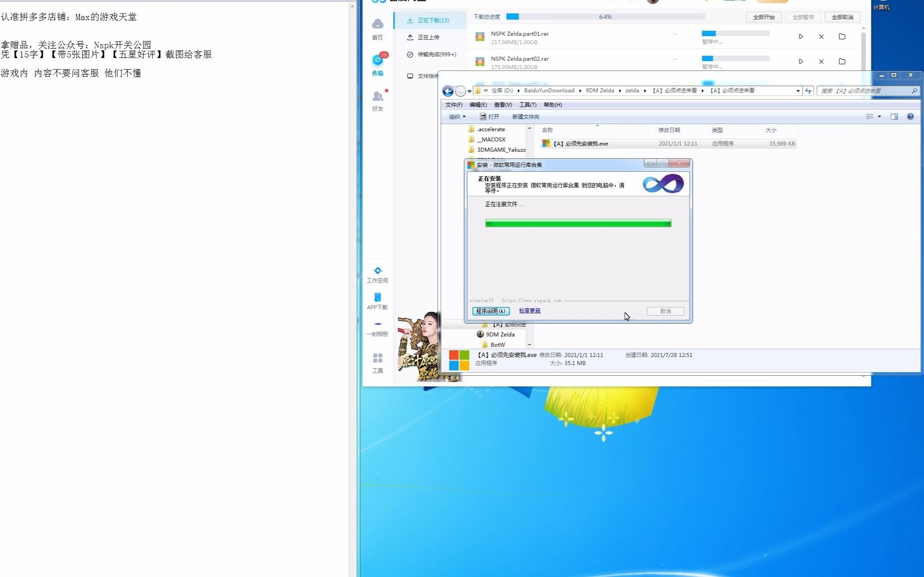Click the 全部取消 button
Image resolution: width=924 pixels, height=577 pixels.
pos(842,17)
